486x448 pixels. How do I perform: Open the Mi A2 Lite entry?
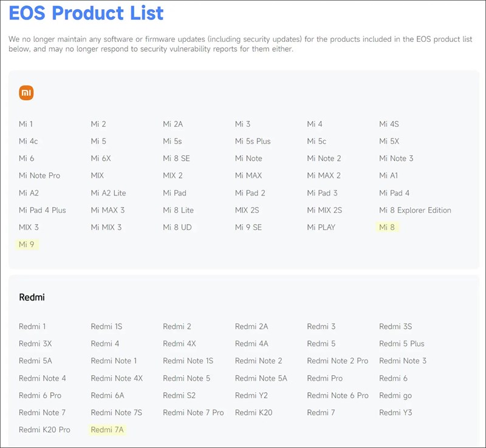[x=108, y=193]
